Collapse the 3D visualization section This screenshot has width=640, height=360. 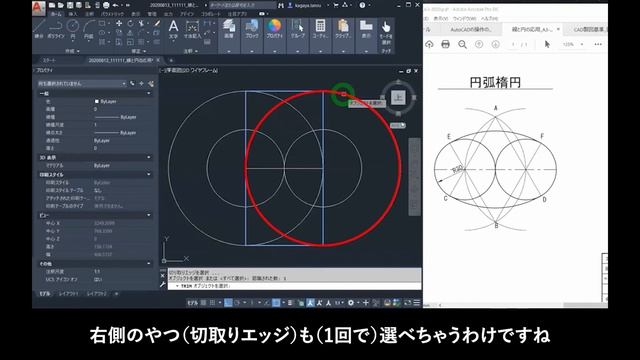(149, 157)
